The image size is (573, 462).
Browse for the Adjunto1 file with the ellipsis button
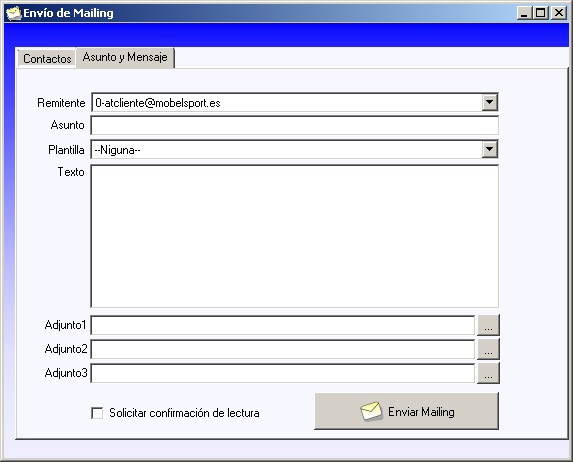point(488,325)
